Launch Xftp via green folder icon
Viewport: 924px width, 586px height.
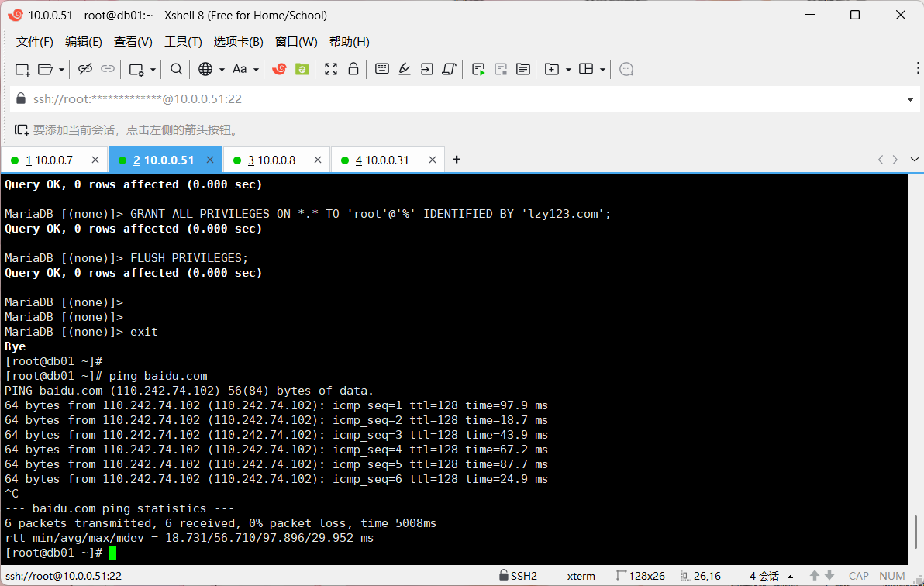pos(302,69)
